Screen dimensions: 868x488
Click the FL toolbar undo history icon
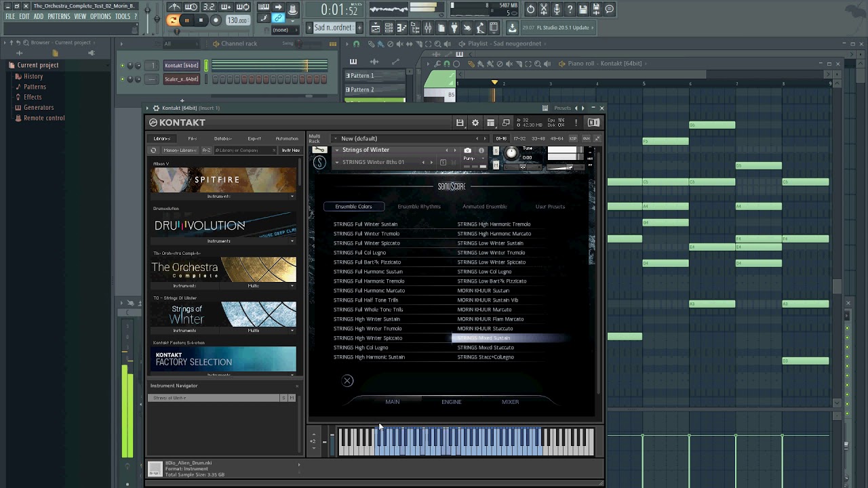coord(530,9)
